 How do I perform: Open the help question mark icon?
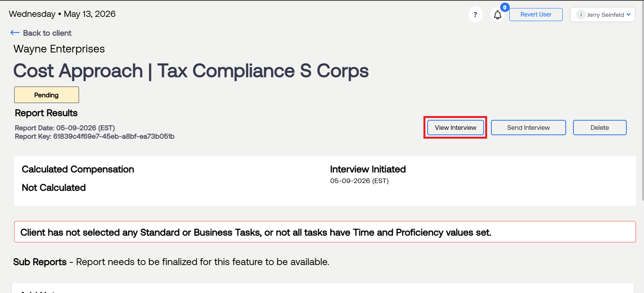pos(475,15)
